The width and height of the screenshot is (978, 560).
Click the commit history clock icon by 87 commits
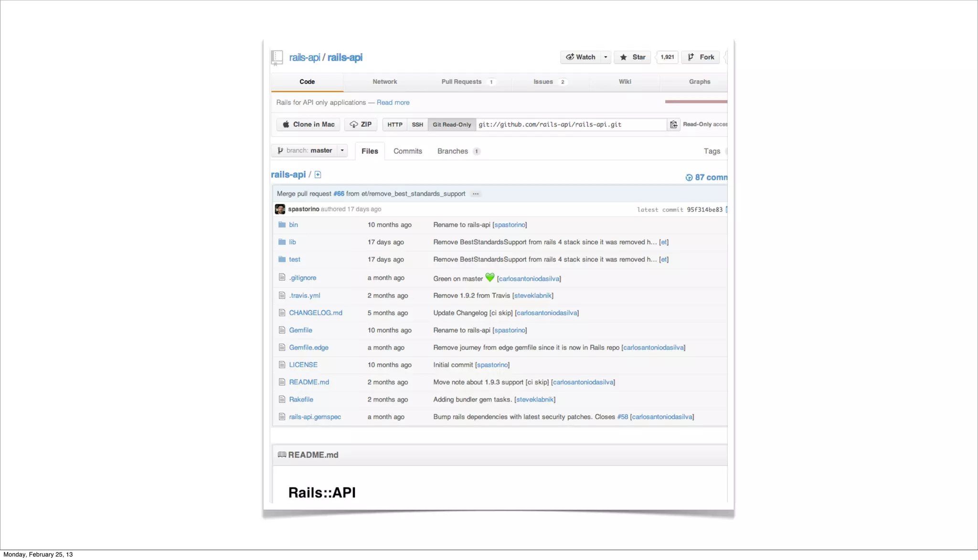[x=689, y=178]
